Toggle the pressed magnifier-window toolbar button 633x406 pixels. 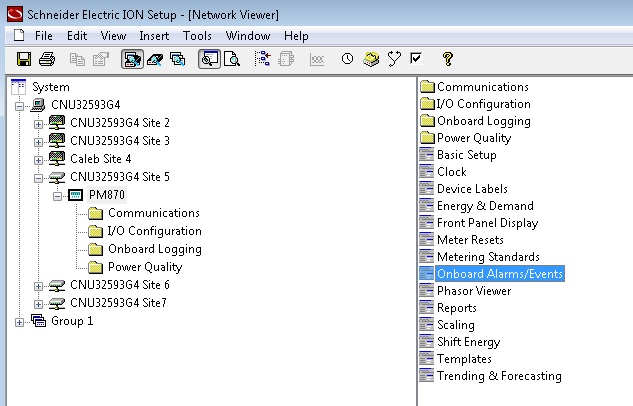209,59
